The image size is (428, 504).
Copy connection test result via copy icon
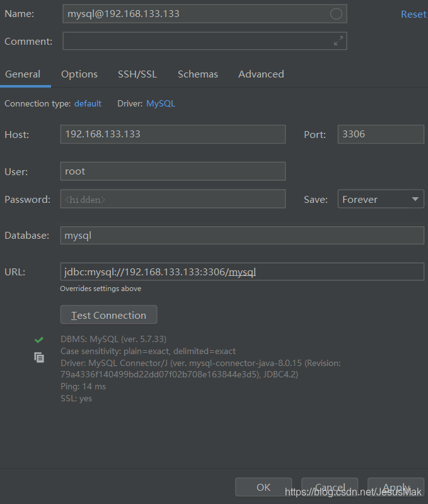tap(39, 357)
